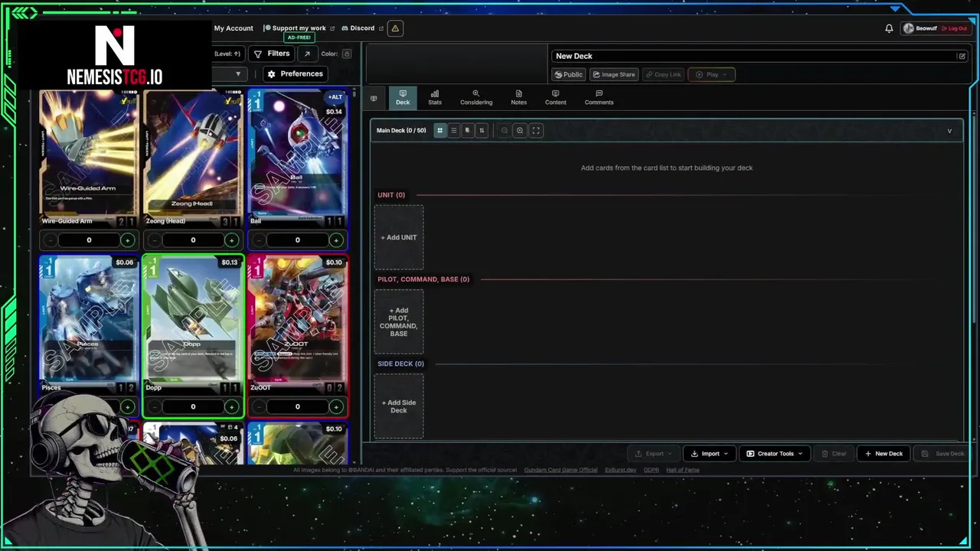
Task: Click the warning triangle icon
Action: [x=395, y=28]
